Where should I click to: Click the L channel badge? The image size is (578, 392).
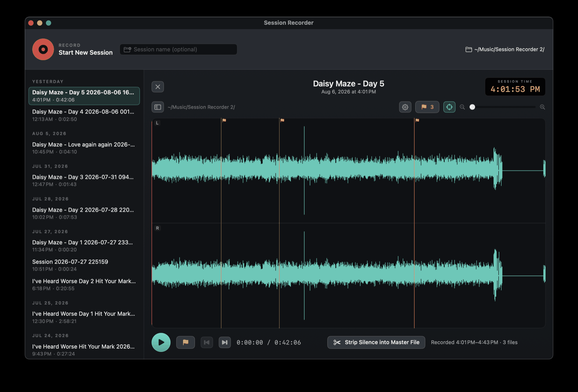(157, 123)
